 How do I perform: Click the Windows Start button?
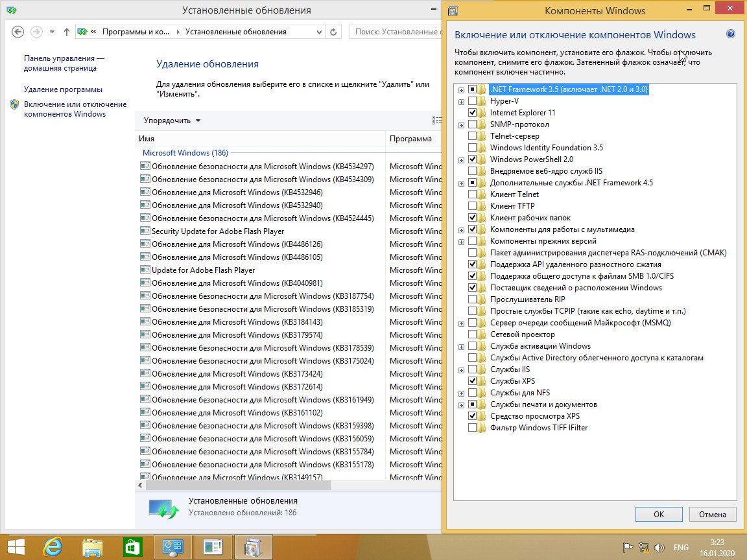click(x=16, y=547)
